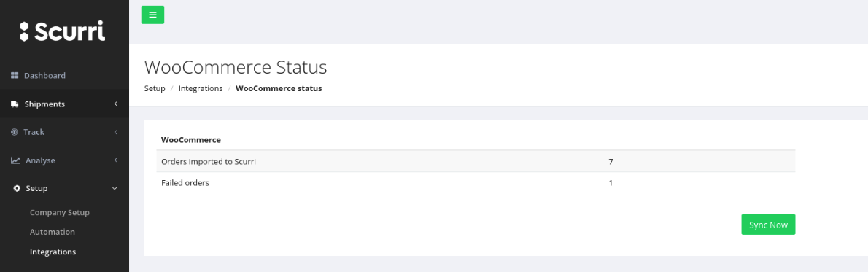Click the Failed orders row
The width and height of the screenshot is (868, 272).
pyautogui.click(x=476, y=183)
